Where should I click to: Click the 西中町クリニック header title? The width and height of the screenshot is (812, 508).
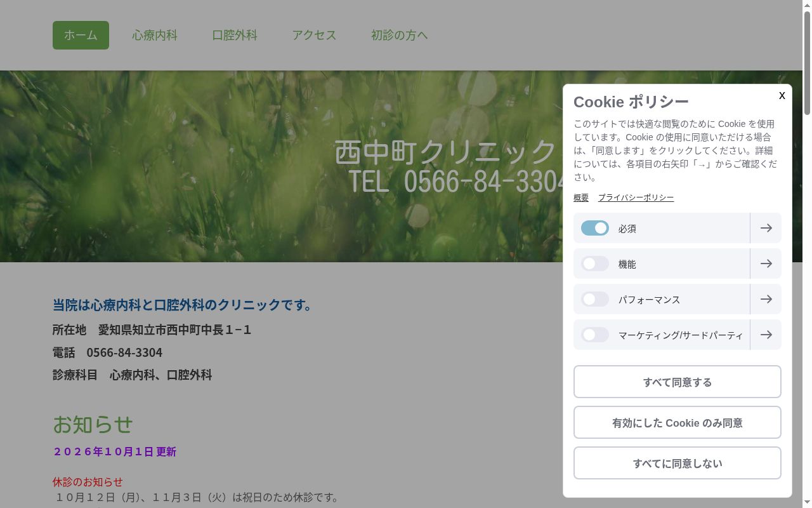coord(445,152)
